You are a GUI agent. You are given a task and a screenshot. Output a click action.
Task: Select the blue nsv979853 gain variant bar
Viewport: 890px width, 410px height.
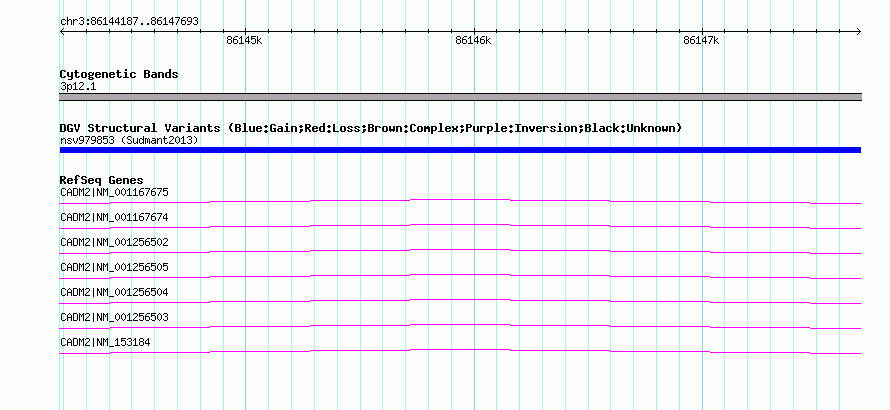[x=460, y=150]
